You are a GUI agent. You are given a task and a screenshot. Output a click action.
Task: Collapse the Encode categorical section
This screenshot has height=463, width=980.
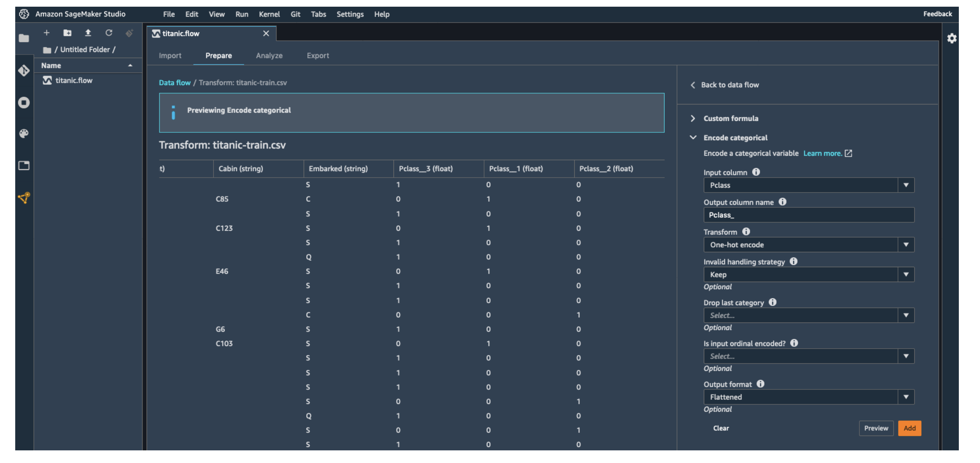pos(693,137)
